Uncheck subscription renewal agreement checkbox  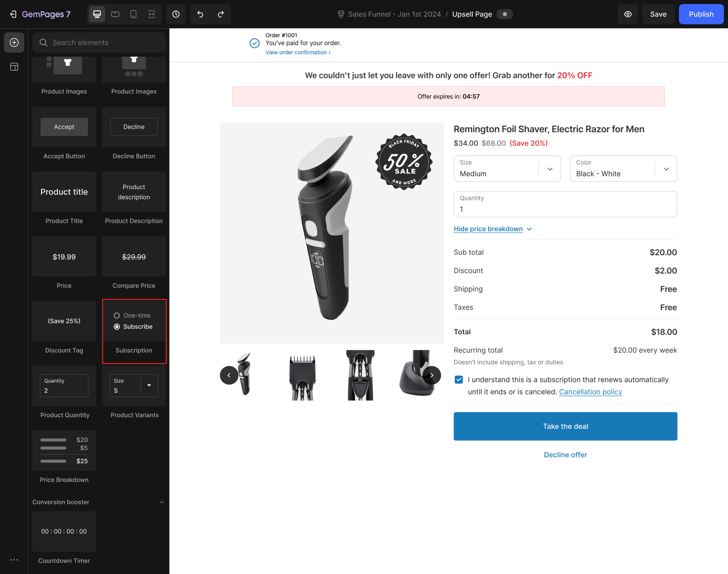[459, 380]
